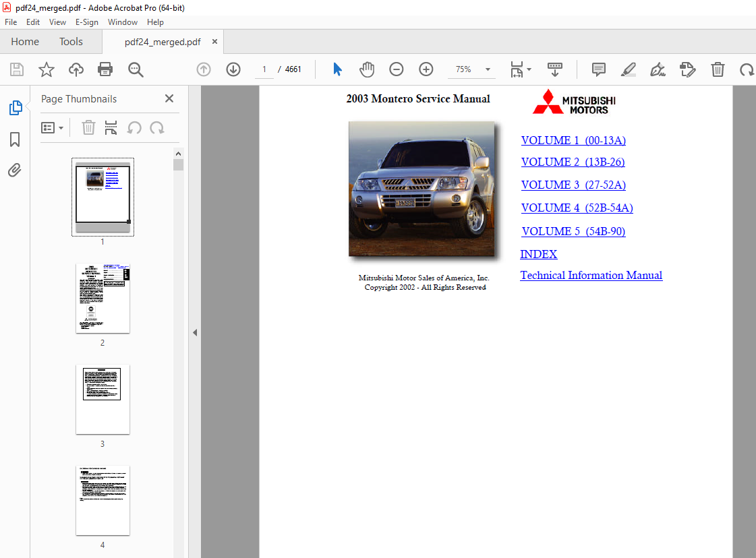Toggle the Bookmarks panel in sidebar
The height and width of the screenshot is (558, 756).
(x=15, y=139)
